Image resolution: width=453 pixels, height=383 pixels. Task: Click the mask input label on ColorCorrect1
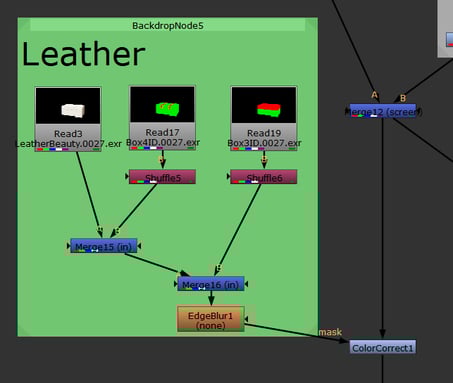[x=330, y=332]
